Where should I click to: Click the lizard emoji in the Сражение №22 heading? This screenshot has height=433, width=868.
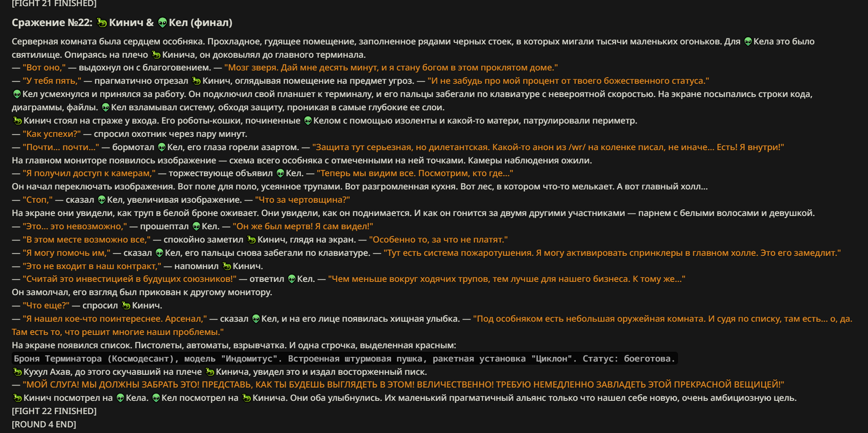tap(102, 22)
